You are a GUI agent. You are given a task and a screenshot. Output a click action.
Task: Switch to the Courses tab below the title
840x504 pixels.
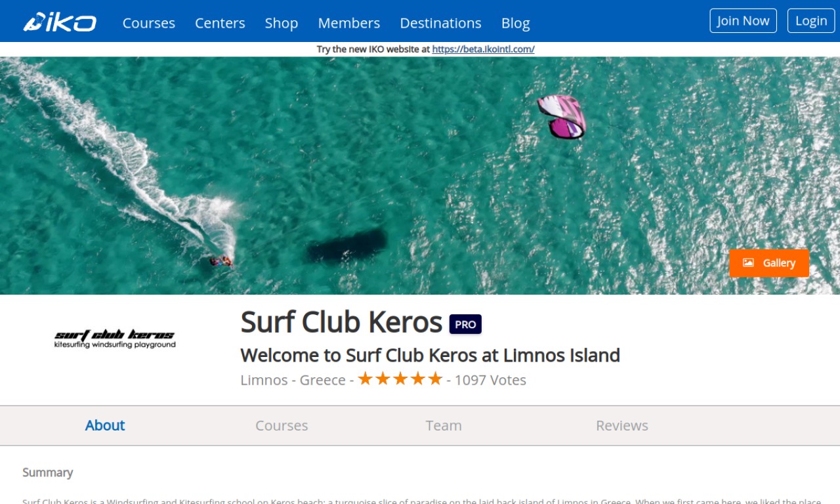coord(282,425)
